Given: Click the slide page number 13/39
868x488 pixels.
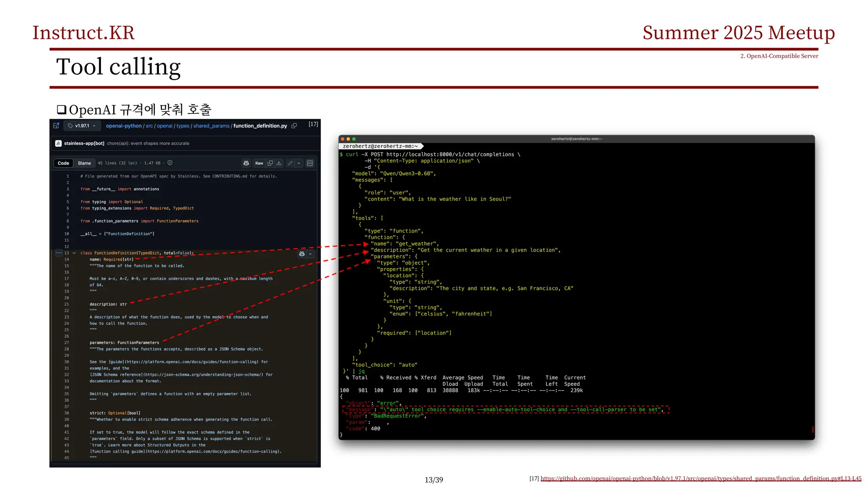Looking at the screenshot, I should [x=434, y=480].
